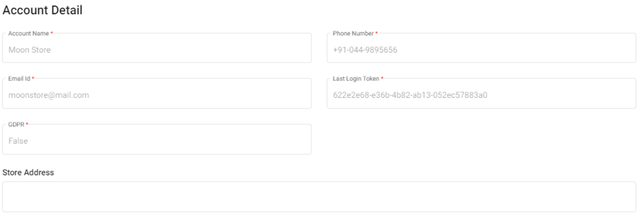This screenshot has height=218, width=644.
Task: Click the Account Detail heading
Action: 42,10
